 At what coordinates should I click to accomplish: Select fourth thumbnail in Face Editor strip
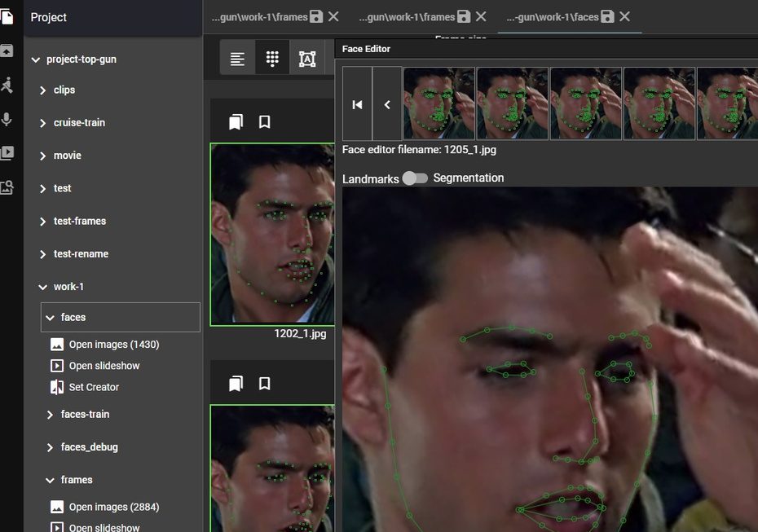(x=659, y=103)
